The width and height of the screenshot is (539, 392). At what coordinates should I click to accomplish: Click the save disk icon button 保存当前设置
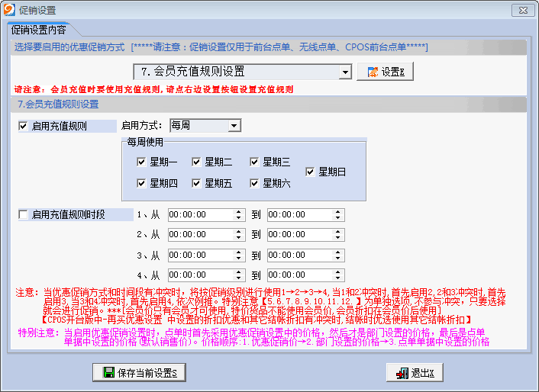pos(140,372)
